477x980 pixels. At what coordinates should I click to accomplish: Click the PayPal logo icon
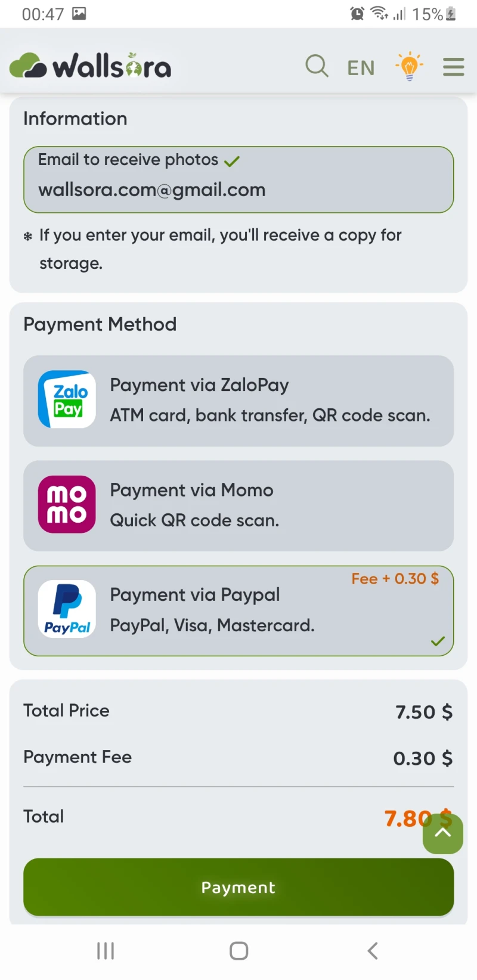pyautogui.click(x=67, y=609)
